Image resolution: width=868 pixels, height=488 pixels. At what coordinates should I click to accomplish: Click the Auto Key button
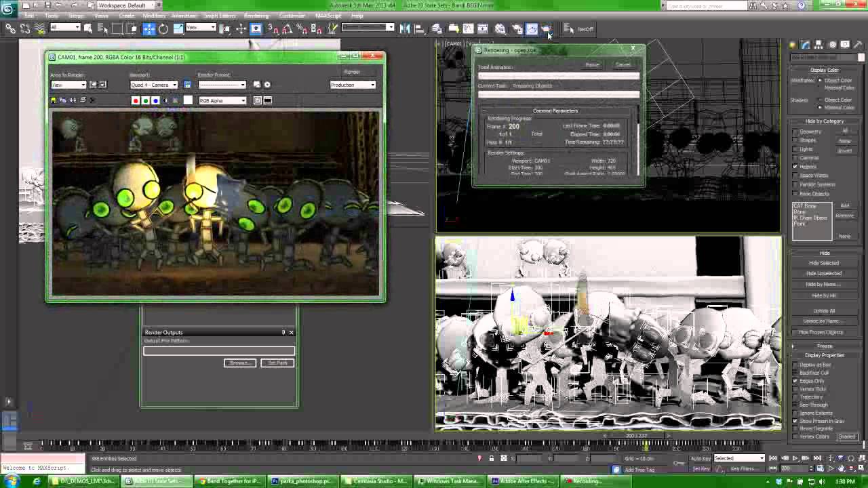tap(701, 458)
